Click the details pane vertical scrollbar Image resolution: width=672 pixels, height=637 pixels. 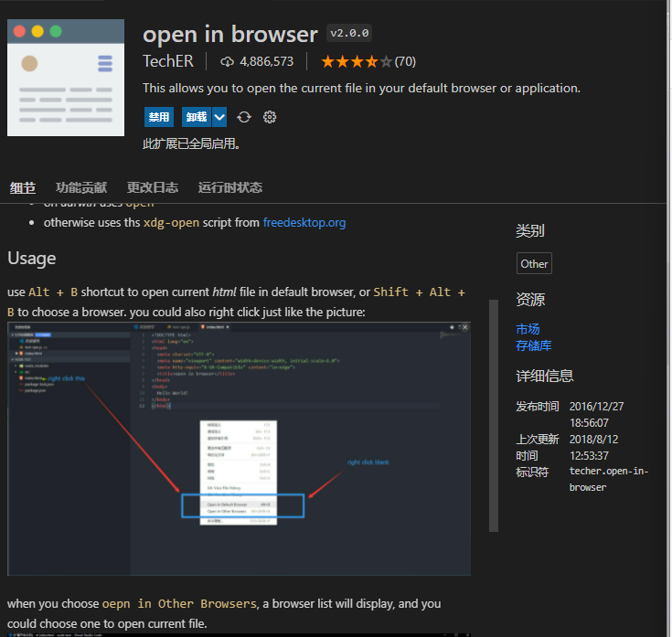(494, 416)
